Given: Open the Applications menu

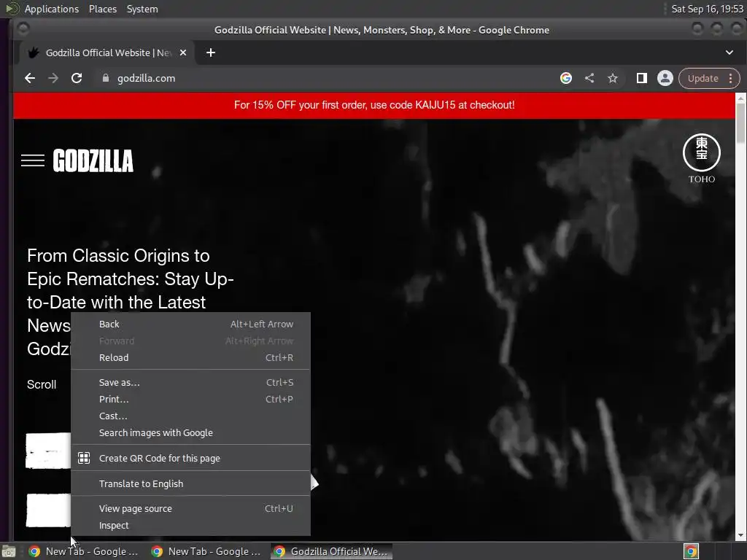Looking at the screenshot, I should [x=52, y=9].
